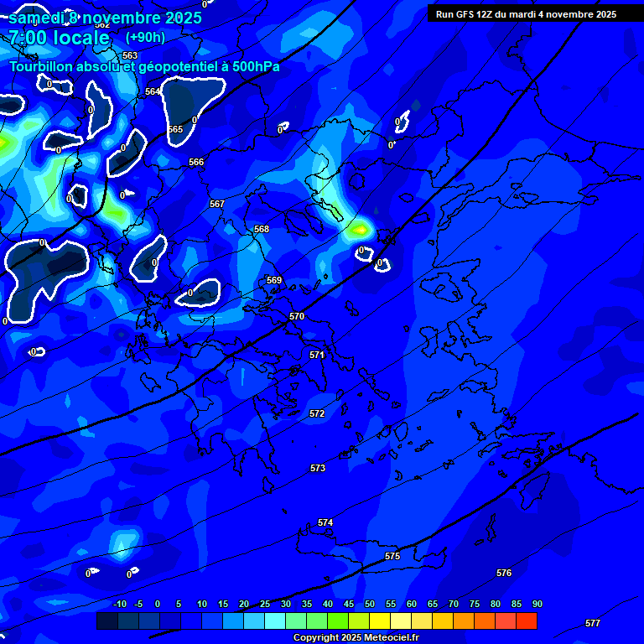Click the red swatch ending the color scale
Screen dimensions: 644x644
(527, 621)
